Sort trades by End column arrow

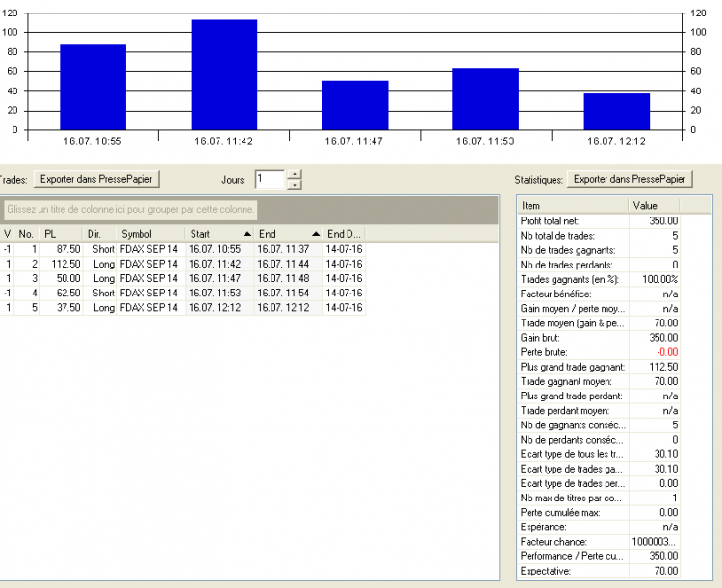pos(316,234)
